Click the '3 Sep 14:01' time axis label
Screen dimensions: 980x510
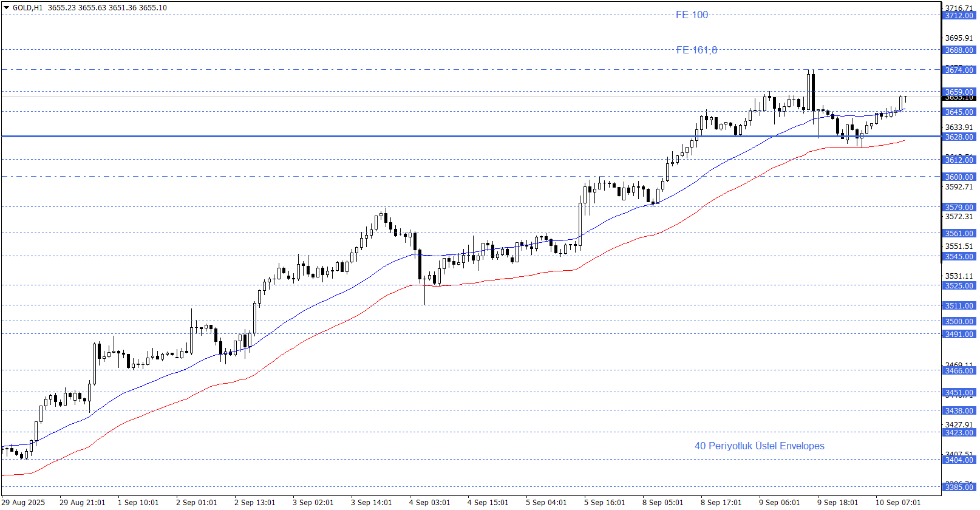[x=372, y=503]
